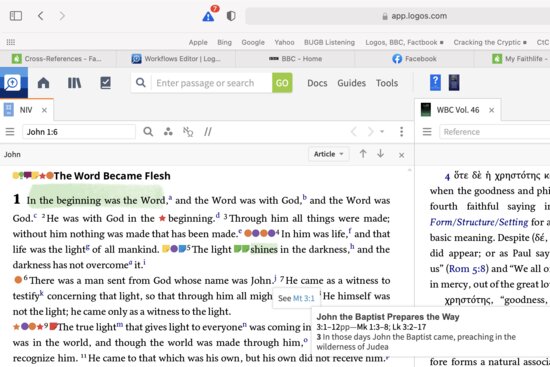Image resolution: width=550 pixels, height=367 pixels.
Task: Open the Mt 3:1 cross-reference link
Action: coord(304,298)
